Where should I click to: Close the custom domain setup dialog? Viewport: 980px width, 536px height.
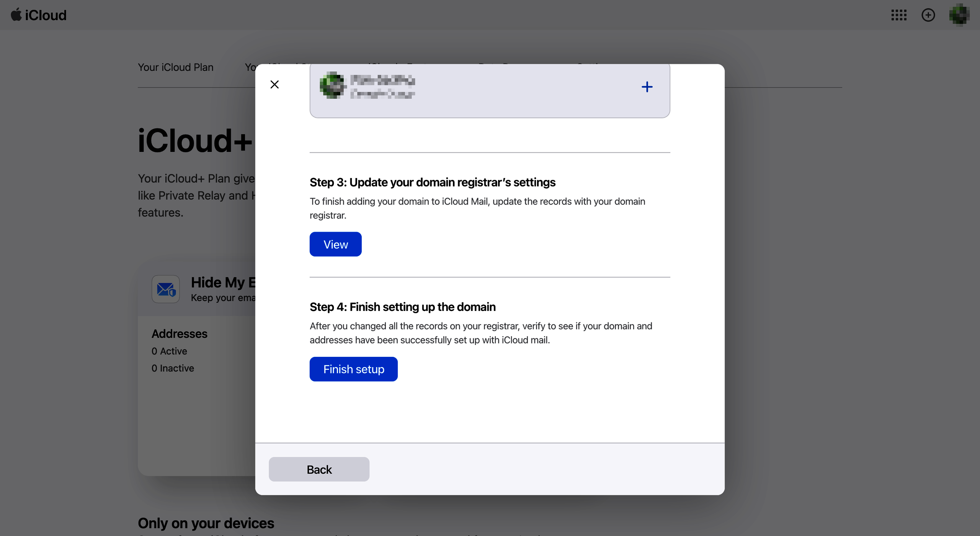(274, 84)
